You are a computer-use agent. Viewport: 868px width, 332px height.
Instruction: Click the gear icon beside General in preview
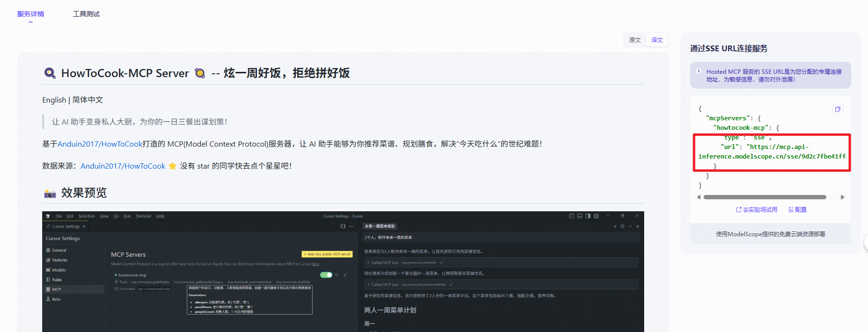pyautogui.click(x=48, y=250)
